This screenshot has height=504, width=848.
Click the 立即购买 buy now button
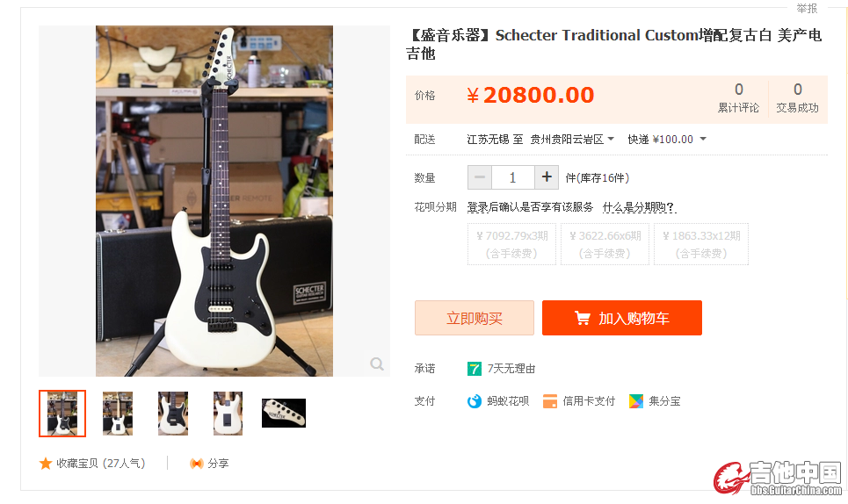(x=475, y=318)
